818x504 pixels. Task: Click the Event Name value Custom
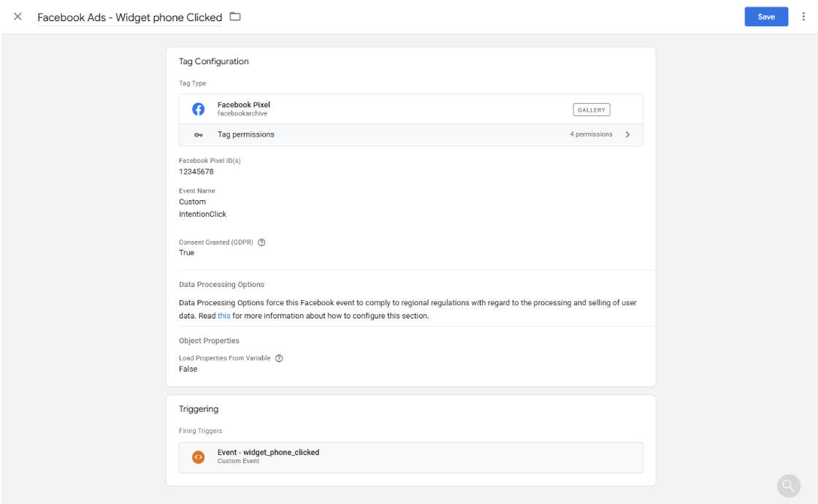[193, 202]
